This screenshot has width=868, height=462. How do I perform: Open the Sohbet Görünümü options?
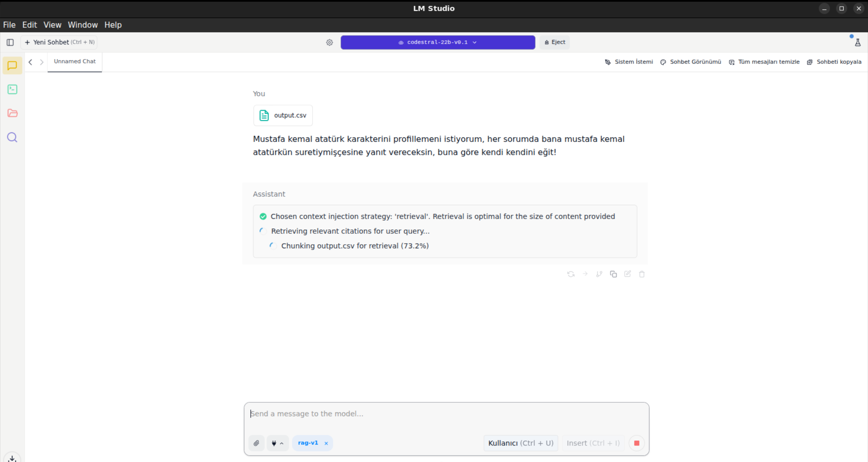(x=691, y=62)
